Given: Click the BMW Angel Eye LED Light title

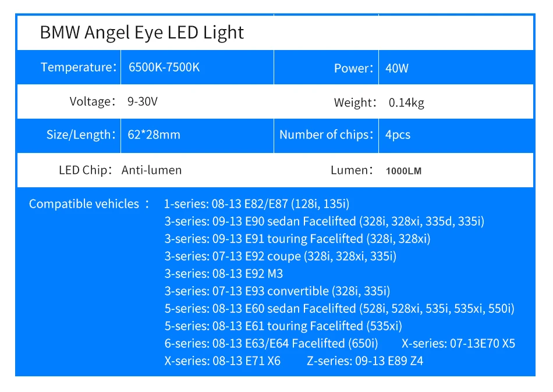Looking at the screenshot, I should pyautogui.click(x=142, y=33).
